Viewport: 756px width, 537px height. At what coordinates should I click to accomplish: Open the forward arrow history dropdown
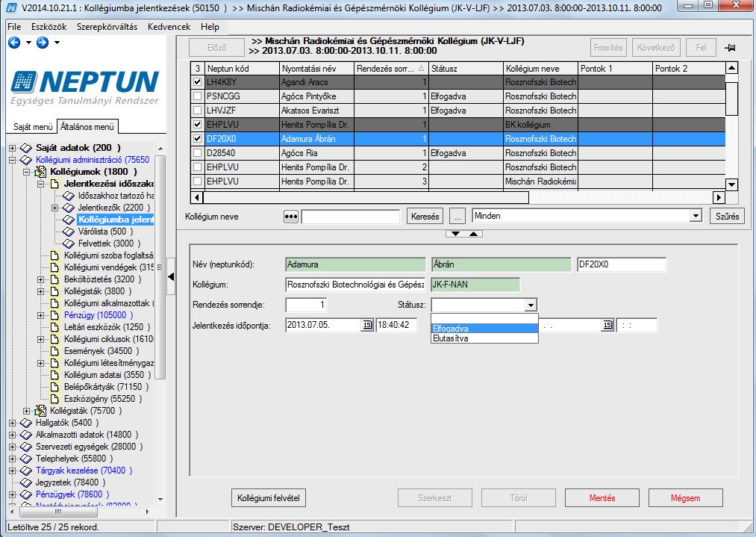tap(57, 43)
